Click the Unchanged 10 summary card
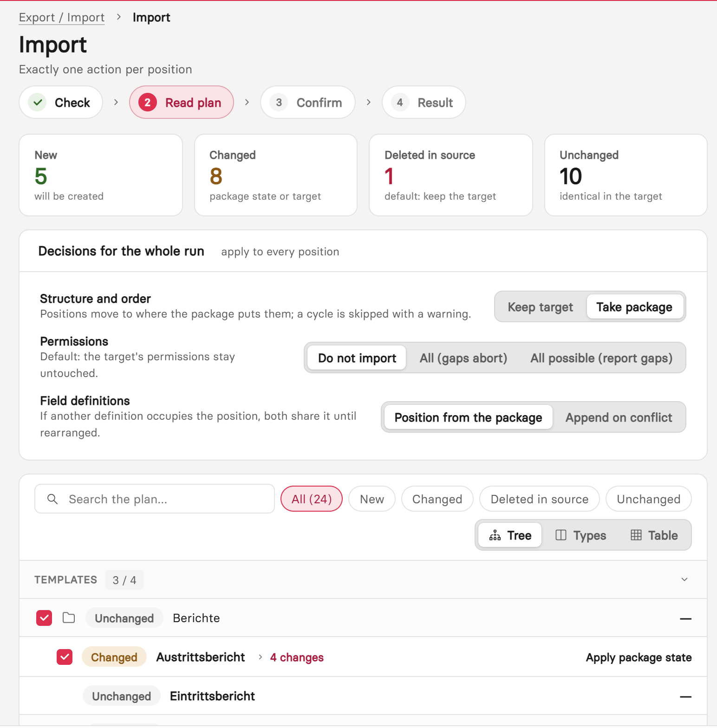Screen dimensions: 717x728 pos(626,175)
